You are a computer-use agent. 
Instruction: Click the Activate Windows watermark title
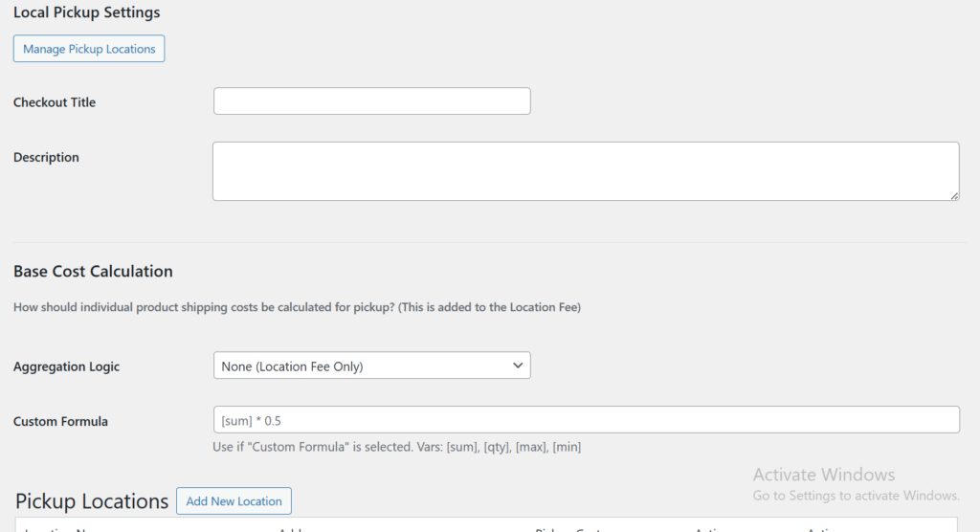pyautogui.click(x=823, y=475)
